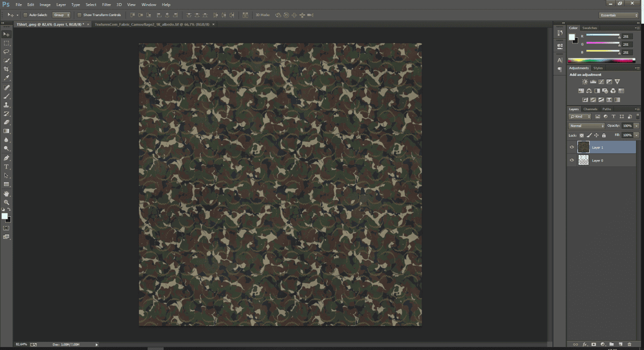Add a layer mask to Layer 1
644x350 pixels.
pyautogui.click(x=594, y=344)
